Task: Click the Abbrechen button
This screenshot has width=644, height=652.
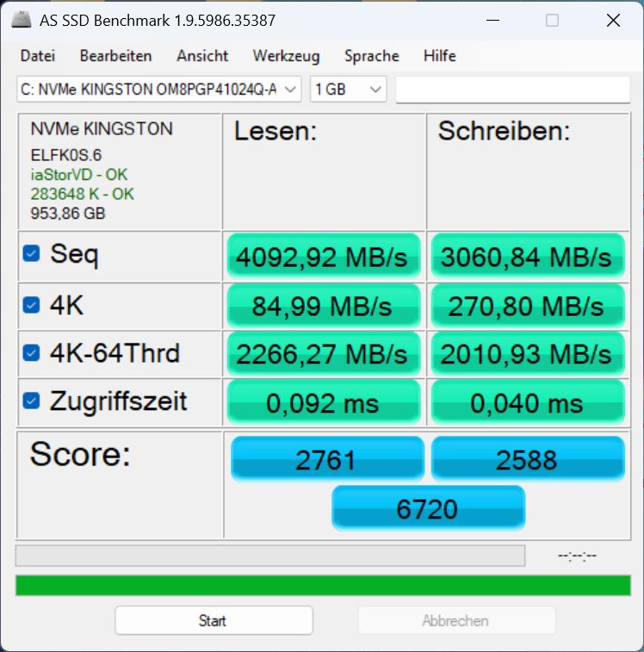Action: point(456,620)
